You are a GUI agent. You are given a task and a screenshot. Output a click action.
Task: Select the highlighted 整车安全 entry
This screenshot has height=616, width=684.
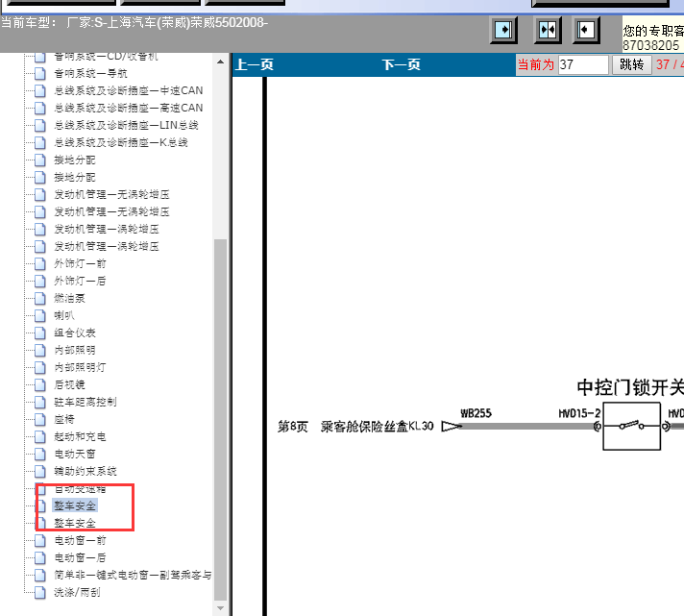point(75,505)
